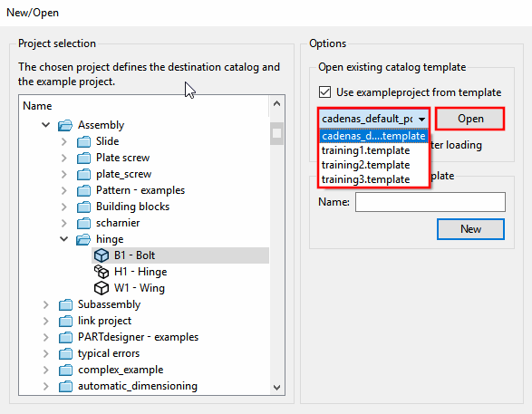Select the B1 - Bolt part icon
The width and height of the screenshot is (532, 414).
pyautogui.click(x=102, y=255)
